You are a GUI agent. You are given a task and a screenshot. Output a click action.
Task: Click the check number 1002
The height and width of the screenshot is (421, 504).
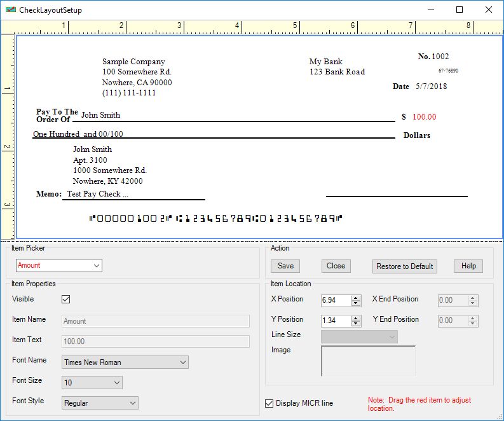440,57
